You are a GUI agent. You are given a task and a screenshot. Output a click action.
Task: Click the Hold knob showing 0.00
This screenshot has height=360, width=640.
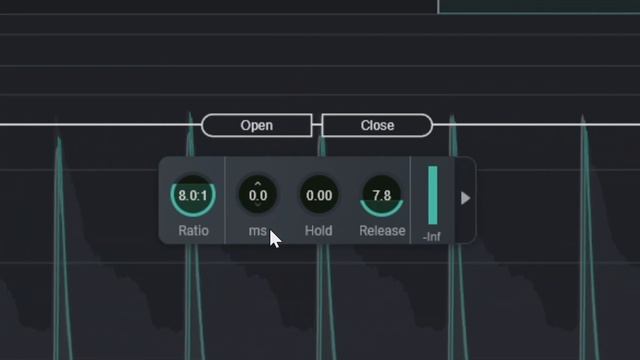[319, 195]
